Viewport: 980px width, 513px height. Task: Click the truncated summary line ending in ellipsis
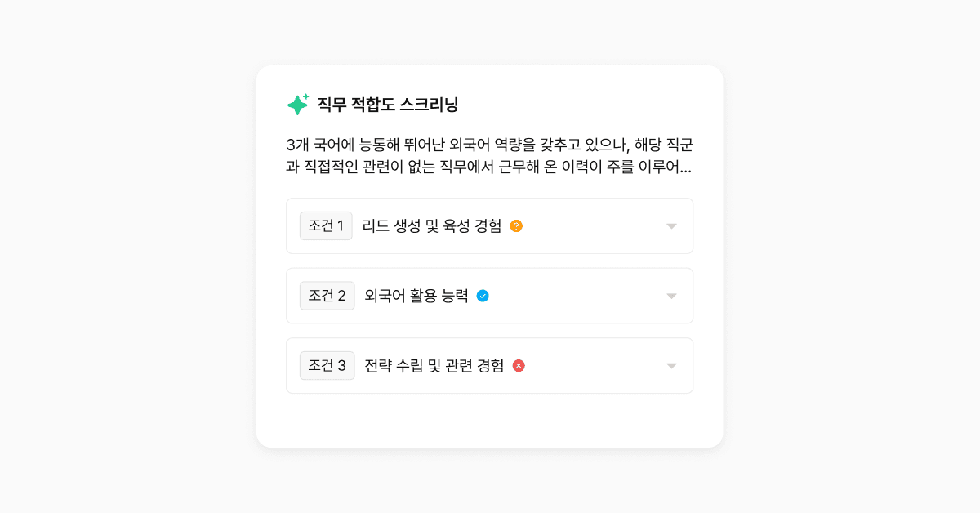coord(489,168)
